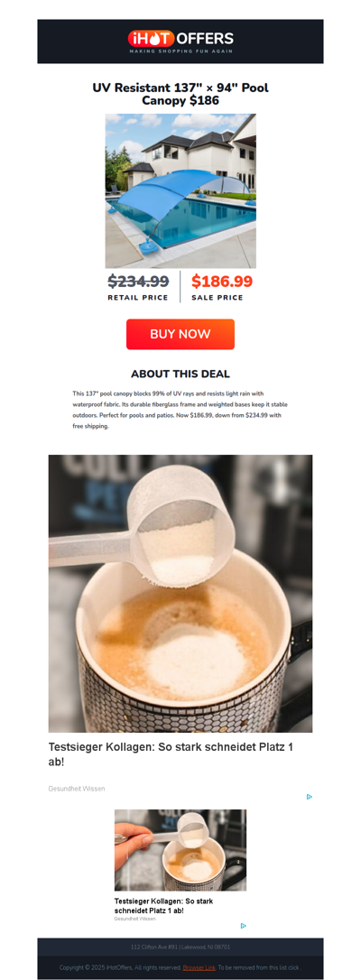Click the ABOUT THIS DEAL heading
Image resolution: width=361 pixels, height=980 pixels.
click(x=180, y=374)
